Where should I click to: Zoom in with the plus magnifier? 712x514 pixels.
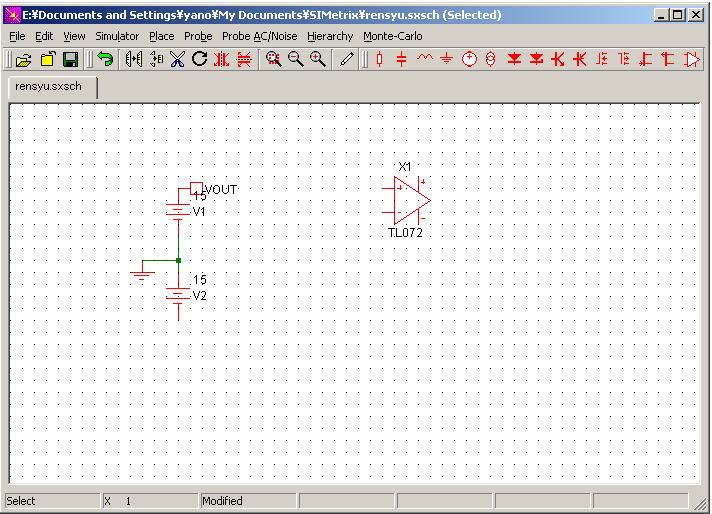(318, 59)
